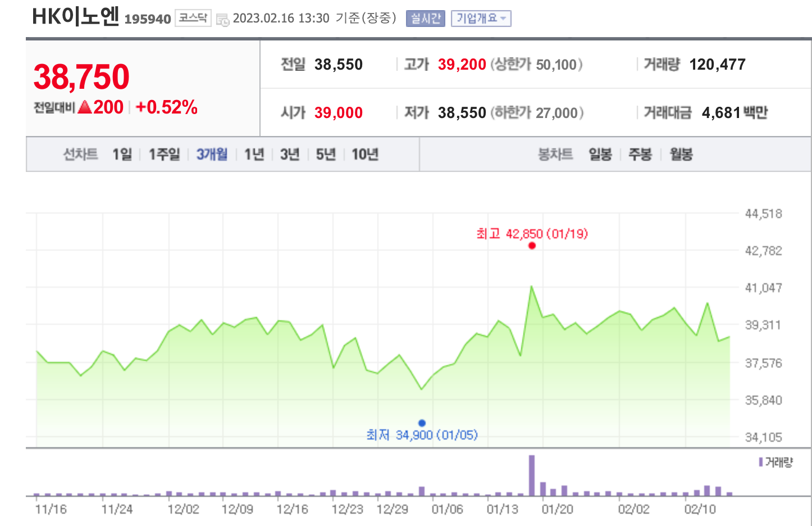Select the 1주일 line chart period
The image size is (812, 526).
[164, 154]
